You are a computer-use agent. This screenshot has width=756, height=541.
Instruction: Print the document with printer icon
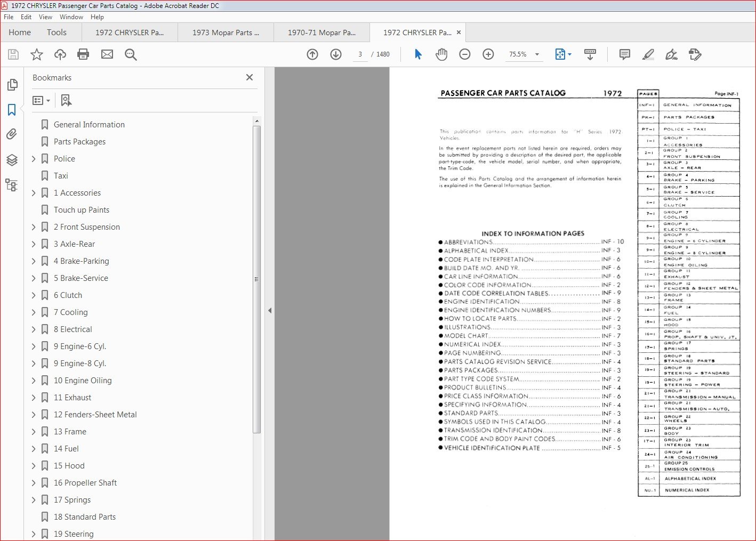(x=83, y=54)
